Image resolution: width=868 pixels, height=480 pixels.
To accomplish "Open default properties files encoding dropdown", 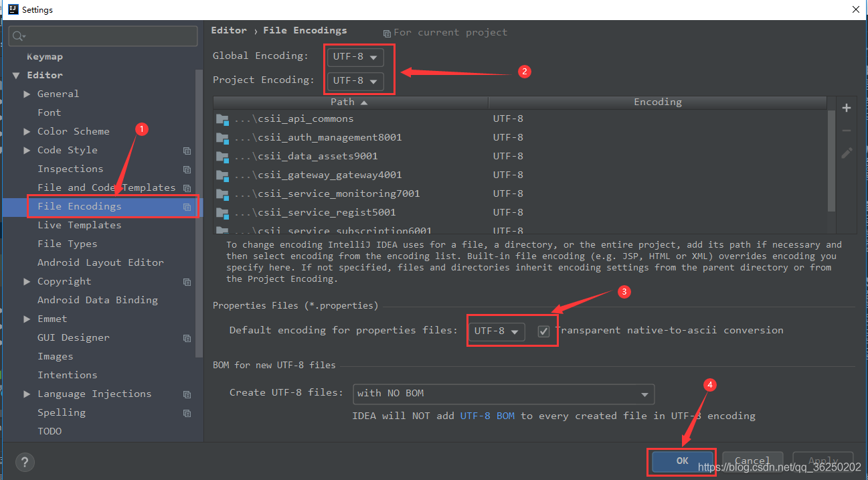I will pos(497,331).
